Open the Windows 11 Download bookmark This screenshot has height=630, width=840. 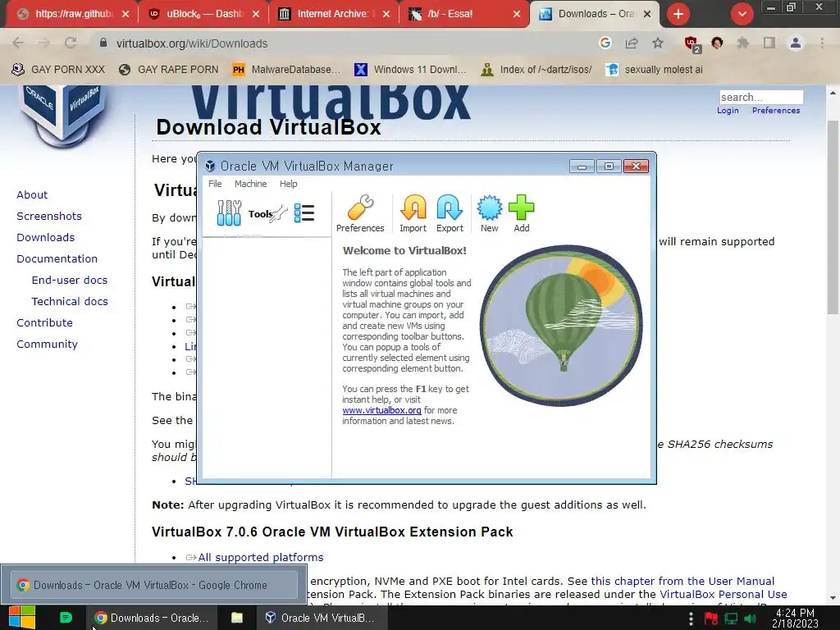[411, 70]
